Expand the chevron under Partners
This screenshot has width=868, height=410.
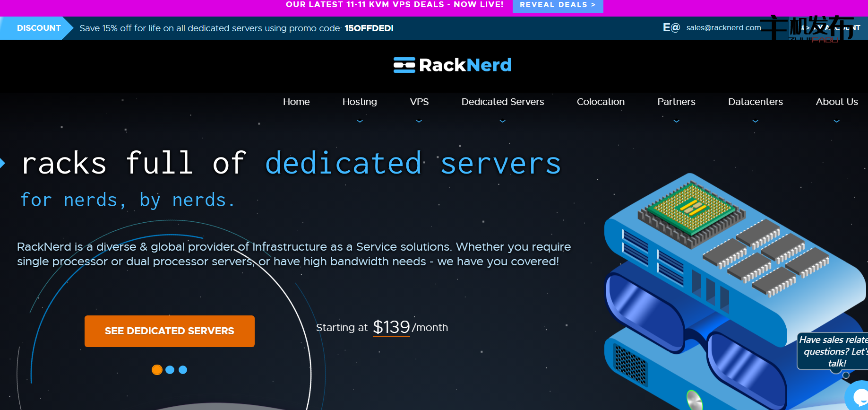[x=677, y=122]
